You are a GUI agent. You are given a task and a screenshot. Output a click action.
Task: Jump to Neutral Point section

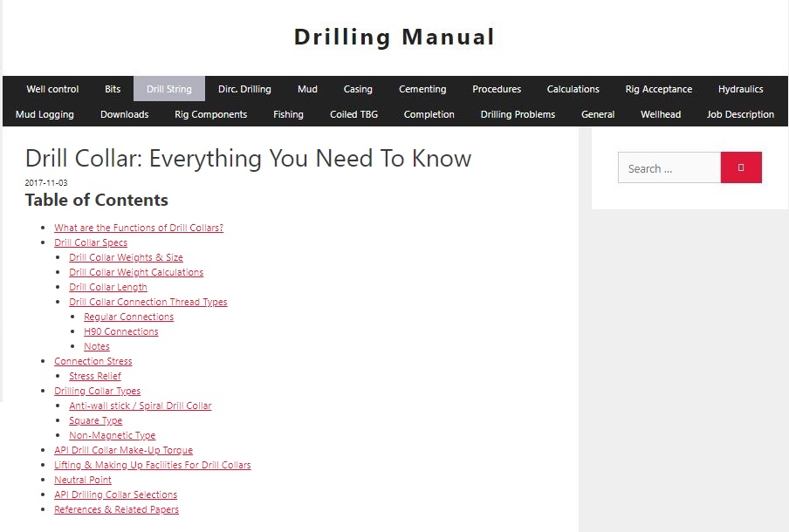83,480
